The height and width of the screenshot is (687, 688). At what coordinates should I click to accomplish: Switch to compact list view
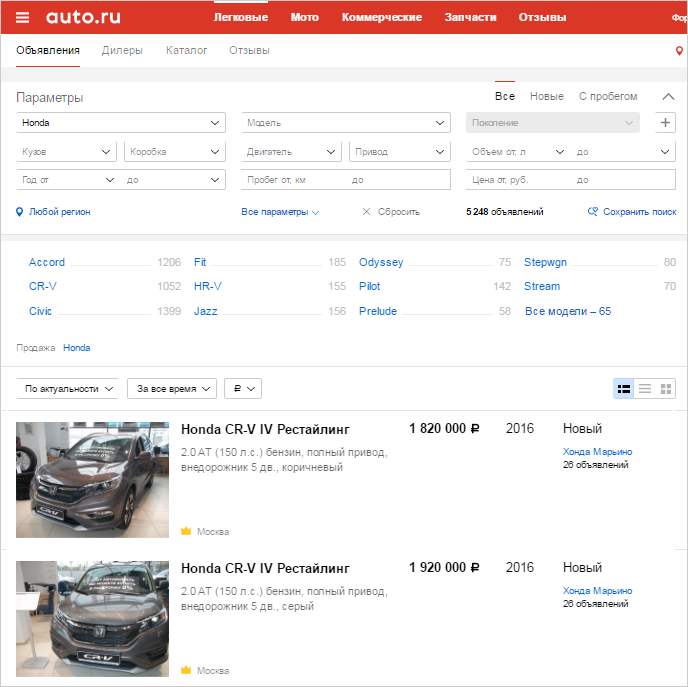click(645, 389)
